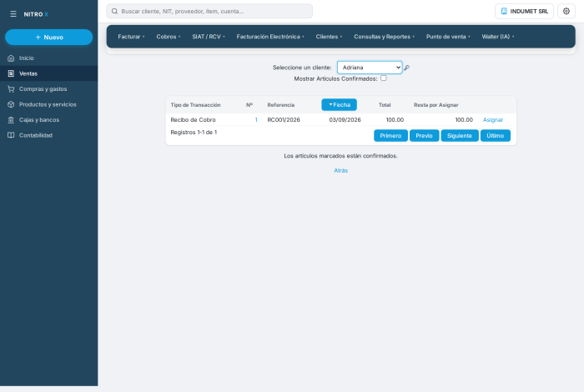The width and height of the screenshot is (584, 392).
Task: Expand the Punto de venta menu
Action: click(448, 37)
